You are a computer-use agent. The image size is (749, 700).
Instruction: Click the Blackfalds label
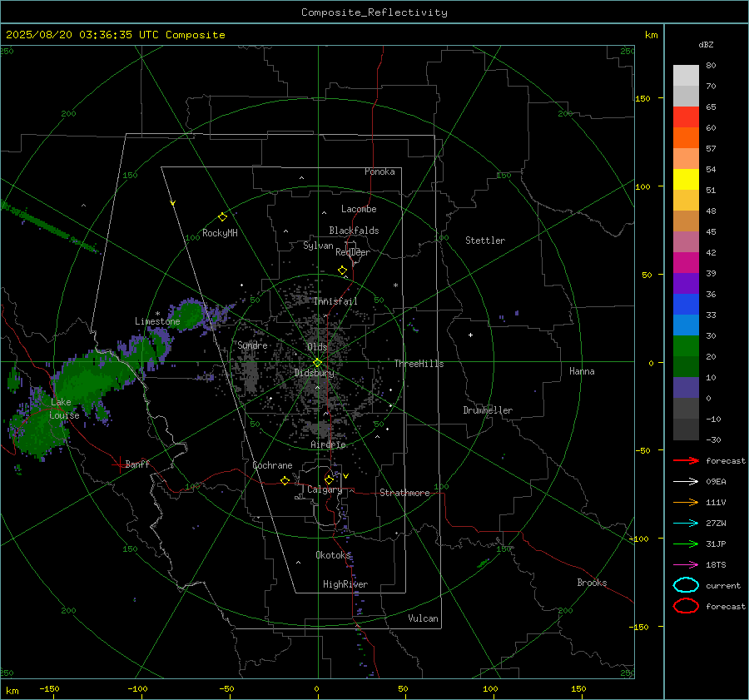354,231
